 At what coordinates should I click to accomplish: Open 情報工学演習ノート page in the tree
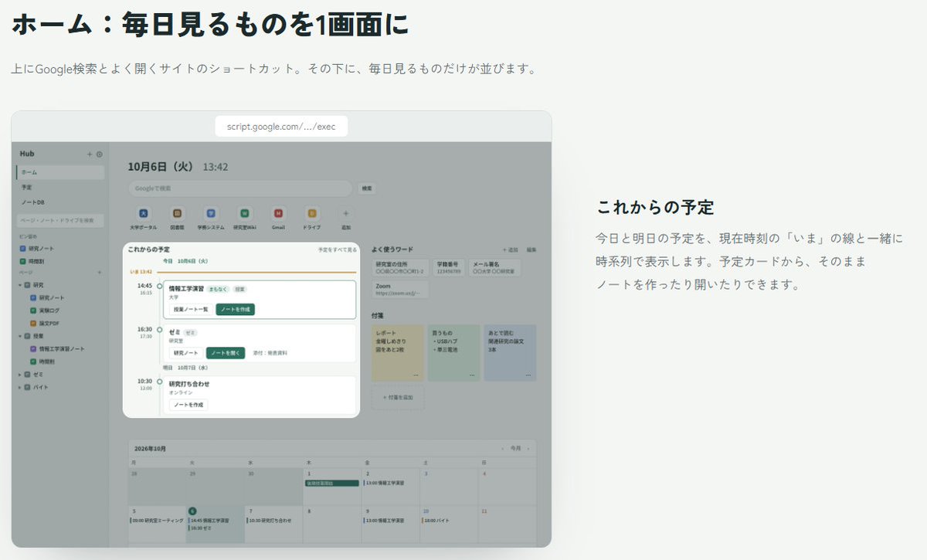57,348
